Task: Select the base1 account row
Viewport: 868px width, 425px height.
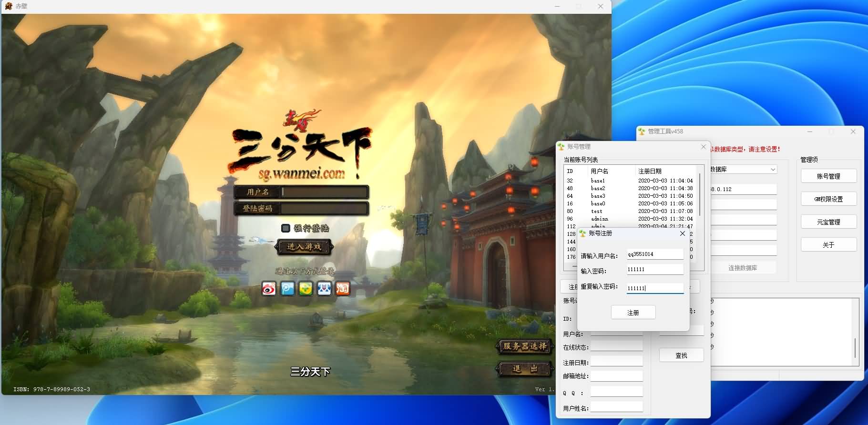Action: [x=630, y=181]
